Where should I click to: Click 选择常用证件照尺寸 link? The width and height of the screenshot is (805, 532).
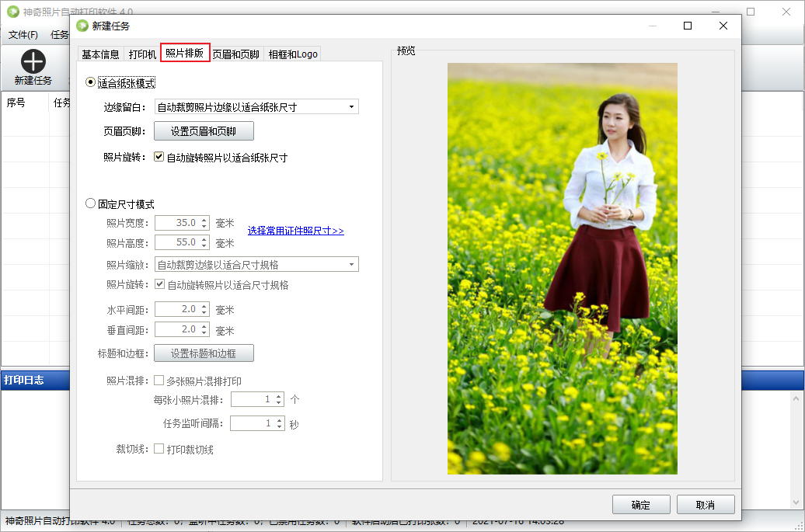tap(295, 231)
